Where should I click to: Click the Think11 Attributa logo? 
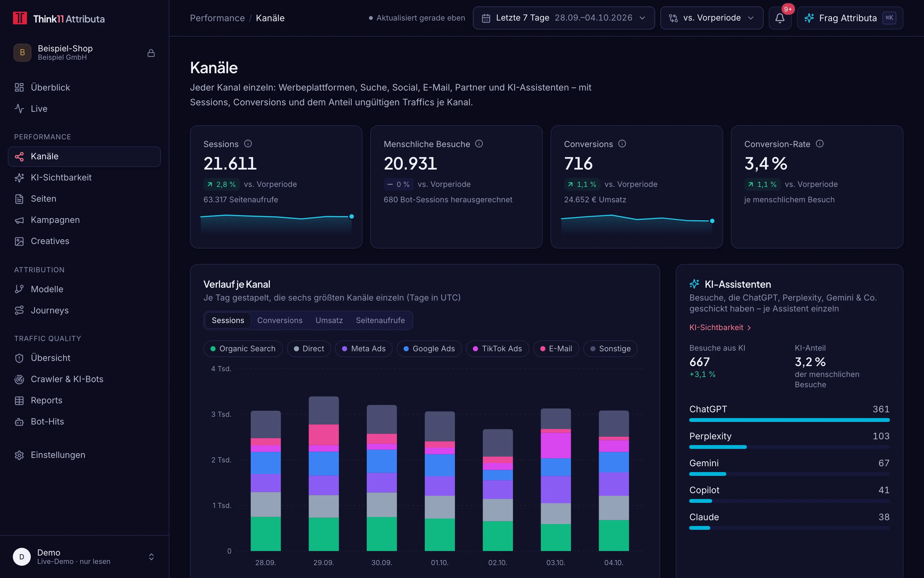(x=58, y=18)
